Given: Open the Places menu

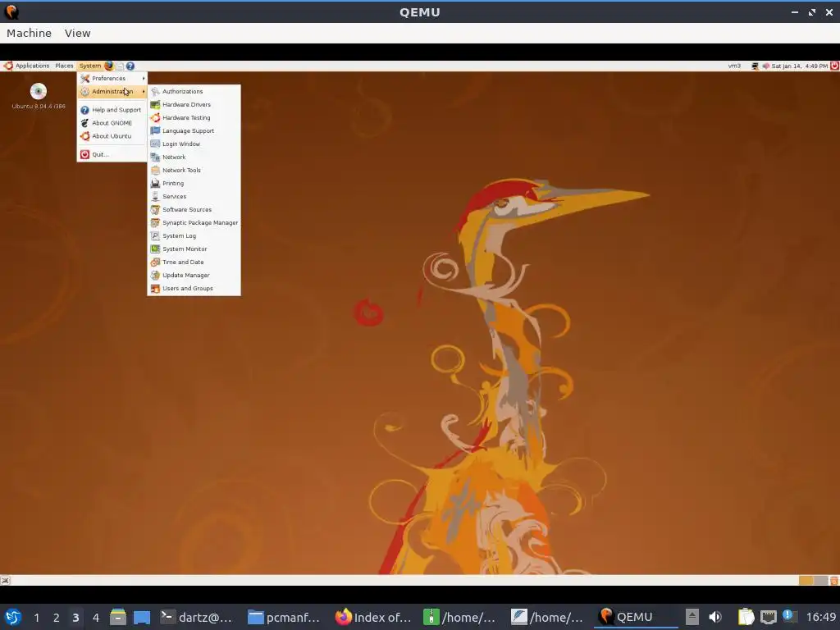Looking at the screenshot, I should [64, 66].
